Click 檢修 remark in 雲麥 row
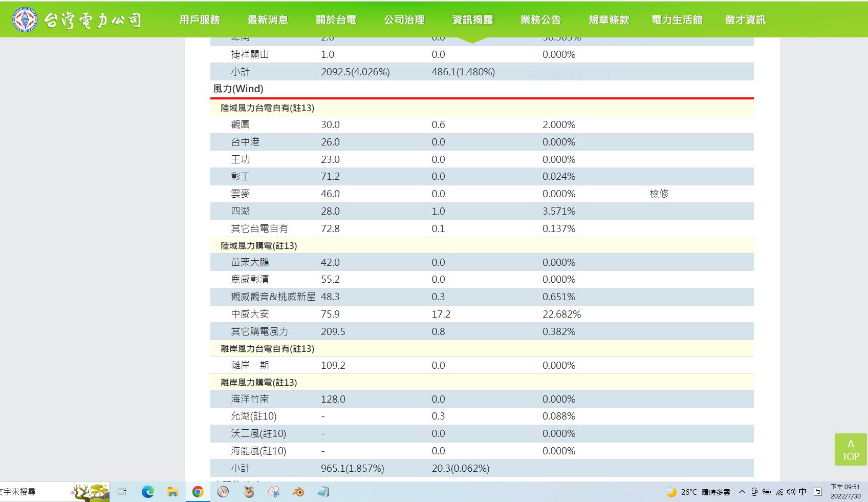The image size is (868, 502). [x=659, y=194]
